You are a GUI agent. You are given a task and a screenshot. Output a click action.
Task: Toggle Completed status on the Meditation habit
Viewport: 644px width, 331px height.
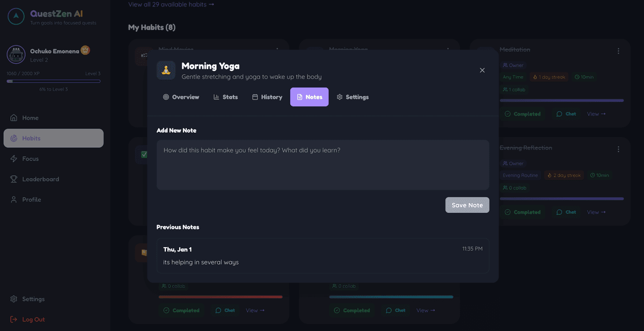tap(523, 113)
